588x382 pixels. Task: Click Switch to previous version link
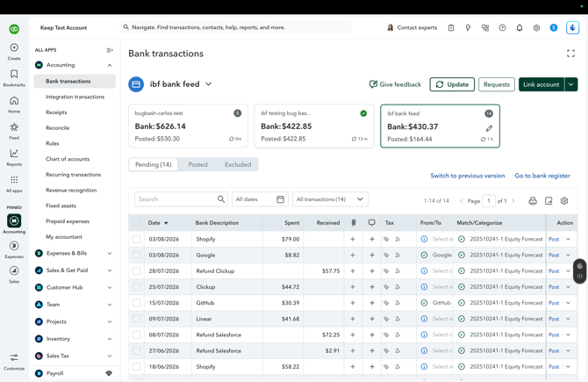click(x=467, y=176)
